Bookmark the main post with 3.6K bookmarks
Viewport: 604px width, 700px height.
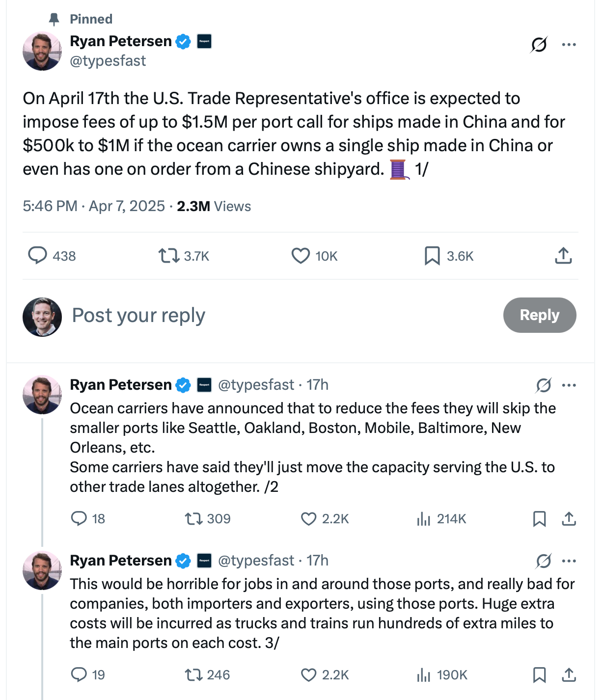click(432, 256)
